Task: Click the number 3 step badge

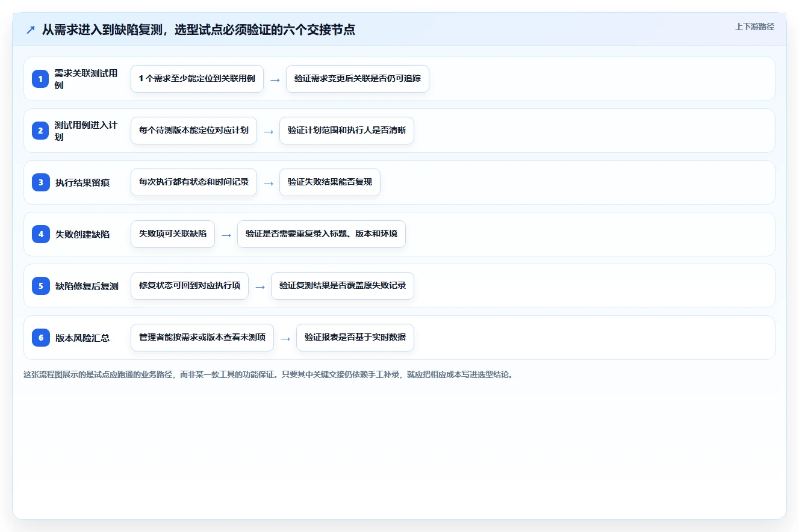Action: pos(41,182)
